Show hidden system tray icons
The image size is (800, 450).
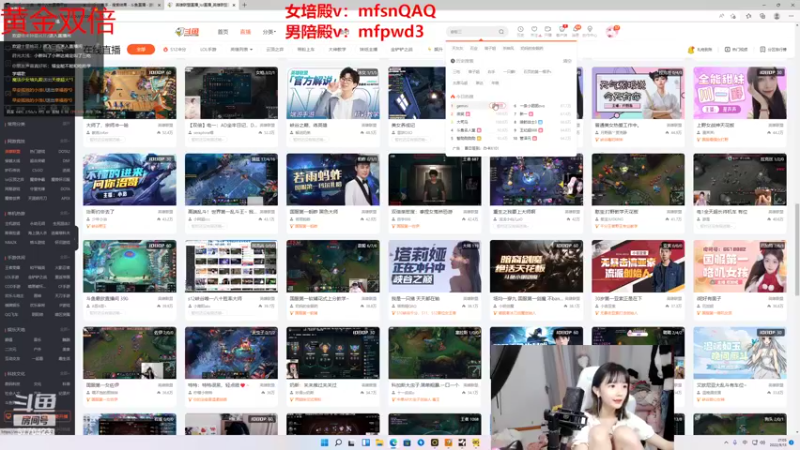click(x=726, y=442)
